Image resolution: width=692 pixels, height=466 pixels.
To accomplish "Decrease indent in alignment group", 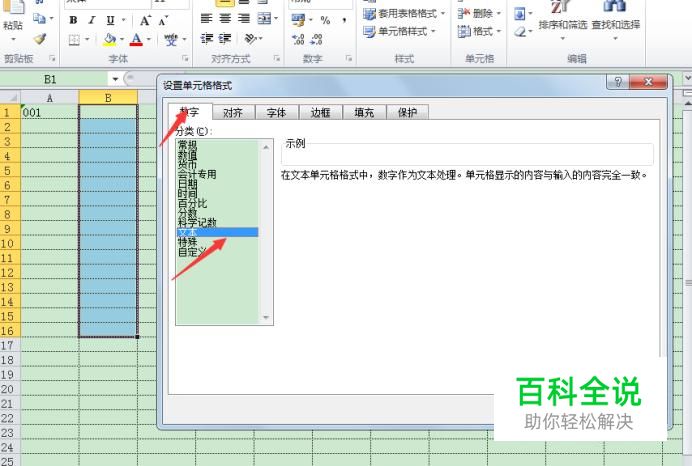I will point(207,39).
